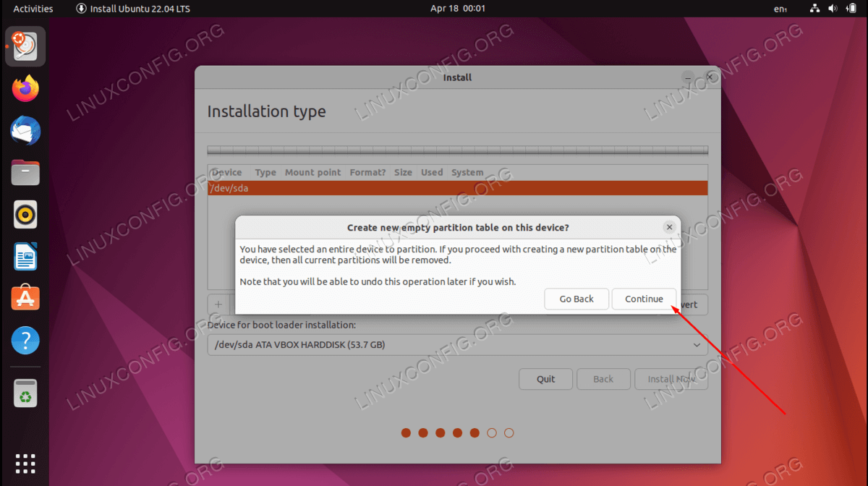Open Ubuntu Software store

pos(25,298)
